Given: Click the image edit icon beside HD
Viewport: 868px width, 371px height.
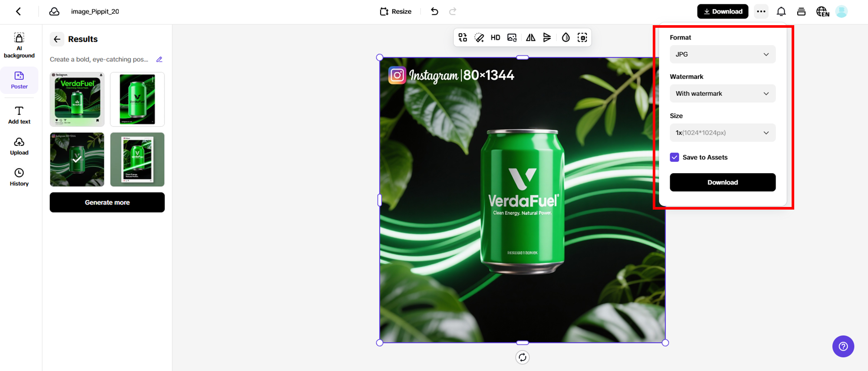Looking at the screenshot, I should click(512, 38).
